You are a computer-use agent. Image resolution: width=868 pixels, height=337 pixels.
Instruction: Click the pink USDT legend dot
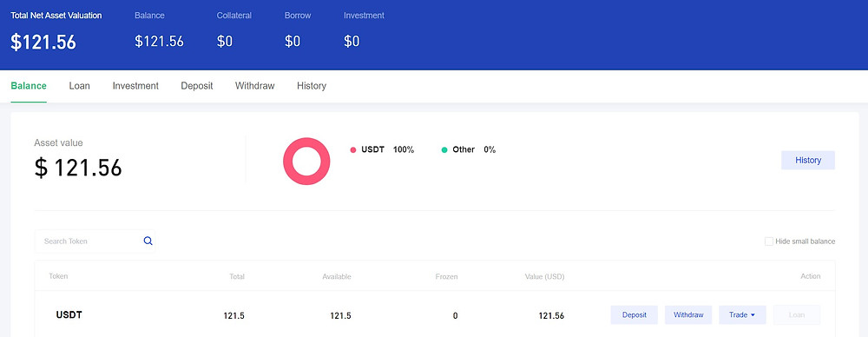click(x=353, y=149)
